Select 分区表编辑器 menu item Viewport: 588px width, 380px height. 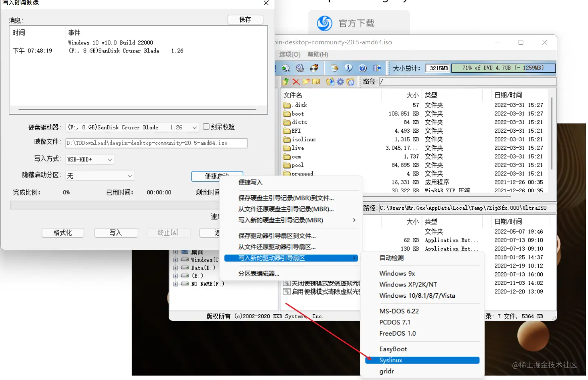click(x=258, y=274)
